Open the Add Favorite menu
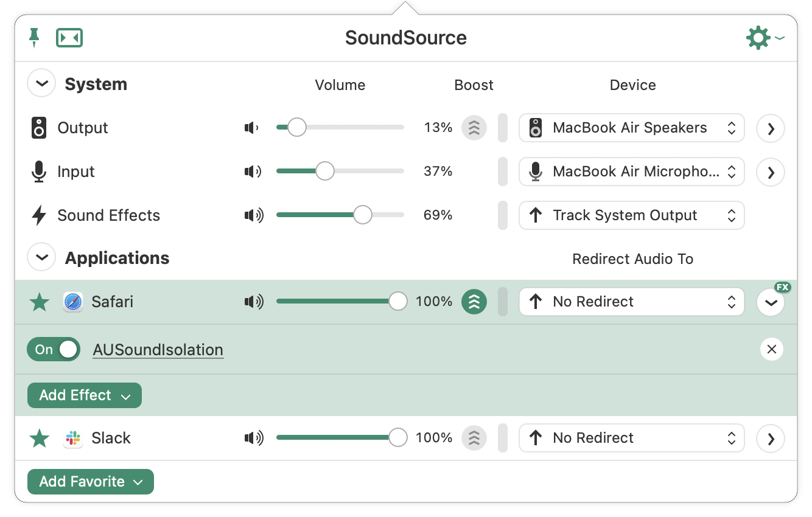This screenshot has width=812, height=517. click(x=91, y=482)
